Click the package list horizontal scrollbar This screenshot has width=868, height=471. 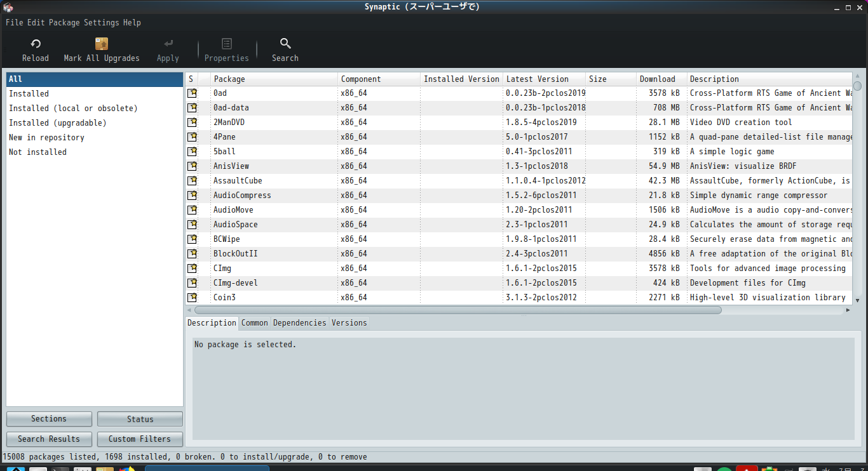point(458,310)
